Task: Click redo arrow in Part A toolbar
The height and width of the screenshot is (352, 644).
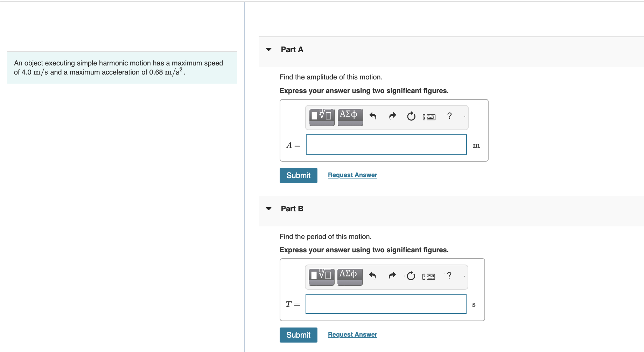Action: click(x=392, y=116)
